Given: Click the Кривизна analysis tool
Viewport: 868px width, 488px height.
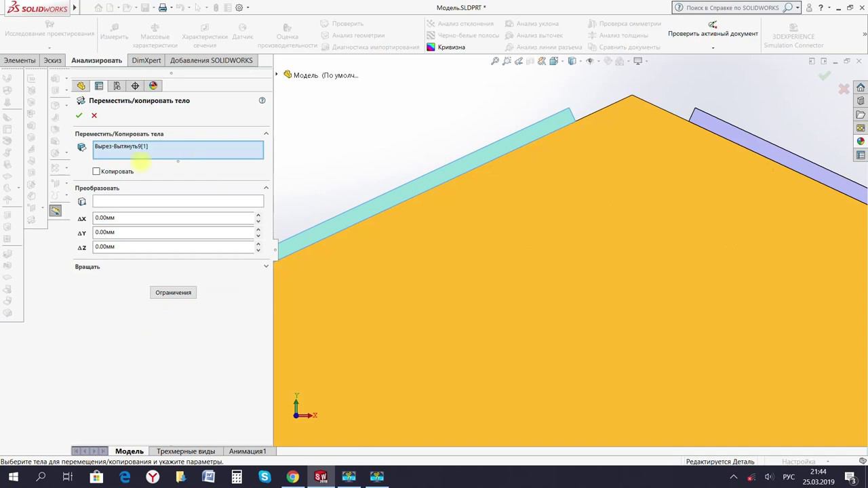Looking at the screenshot, I should pos(446,47).
